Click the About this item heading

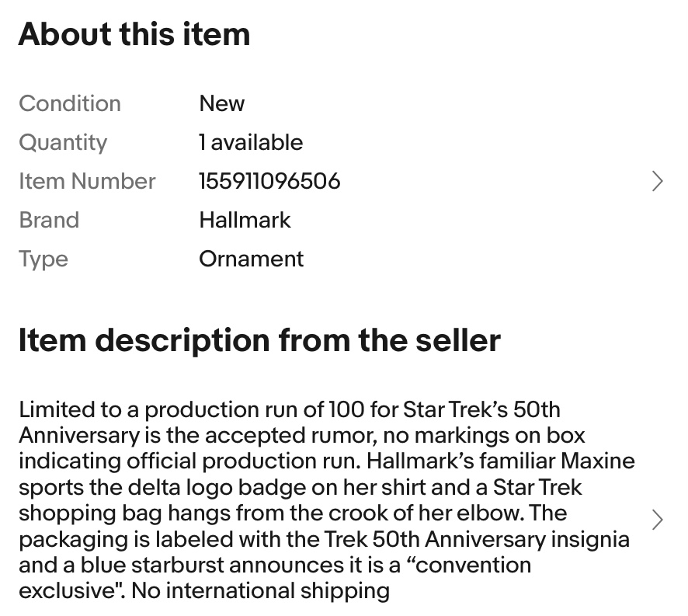tap(134, 35)
